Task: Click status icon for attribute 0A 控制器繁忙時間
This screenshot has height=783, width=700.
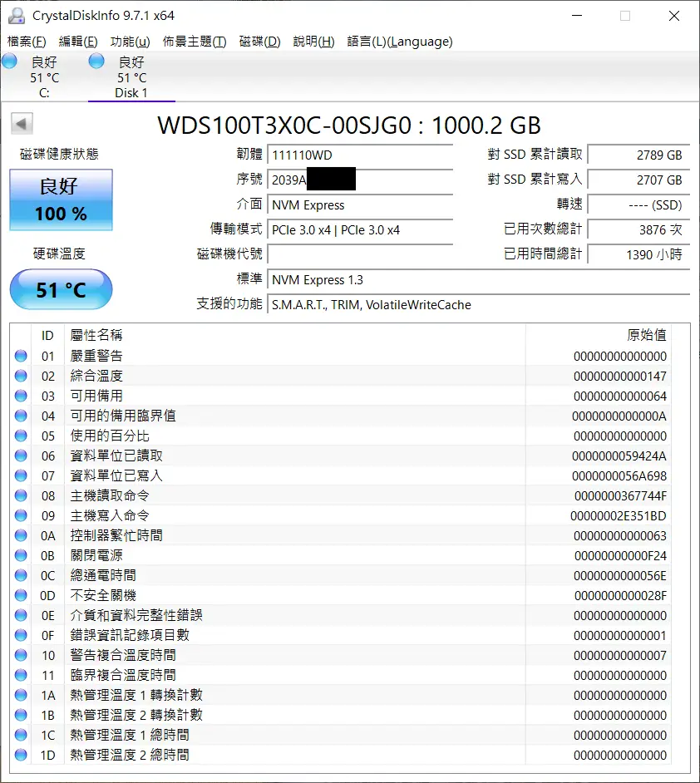Action: click(x=21, y=535)
